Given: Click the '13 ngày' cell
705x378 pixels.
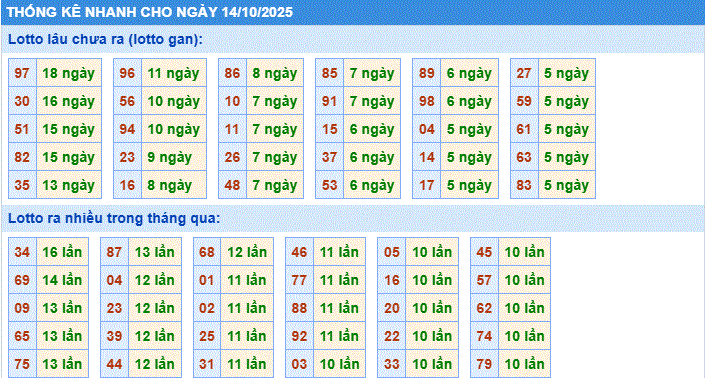Looking at the screenshot, I should pos(69,185).
